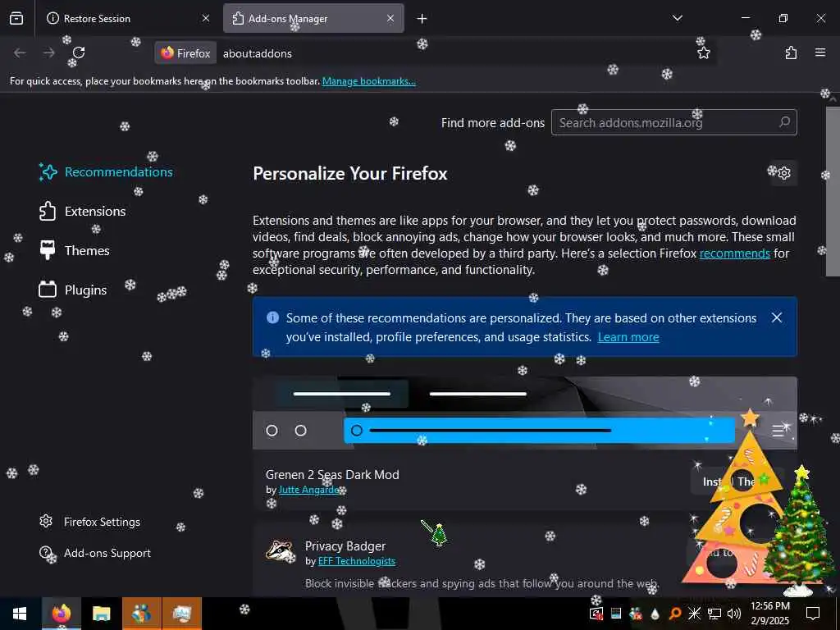
Task: Select the Plugins category
Action: (73, 290)
